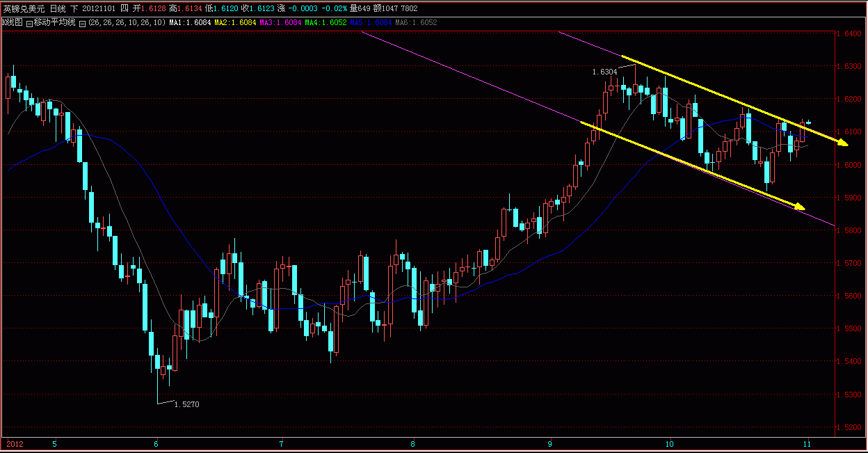Select the gray MA6:1.6052 legend entry
This screenshot has height=453, width=868.
tap(416, 23)
